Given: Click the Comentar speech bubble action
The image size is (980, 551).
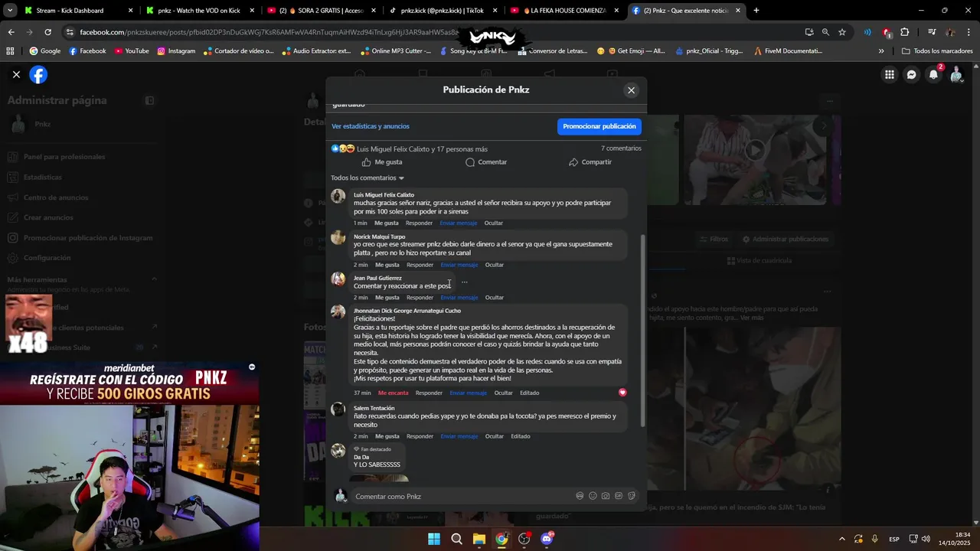Looking at the screenshot, I should [486, 162].
